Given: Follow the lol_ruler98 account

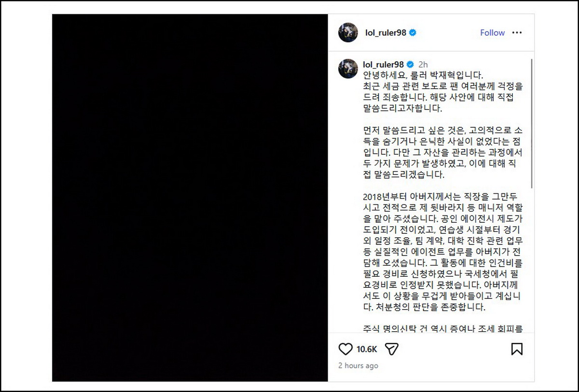Looking at the screenshot, I should point(492,33).
